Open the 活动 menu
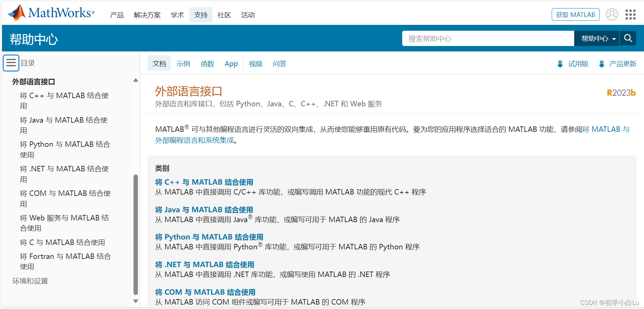 [248, 15]
